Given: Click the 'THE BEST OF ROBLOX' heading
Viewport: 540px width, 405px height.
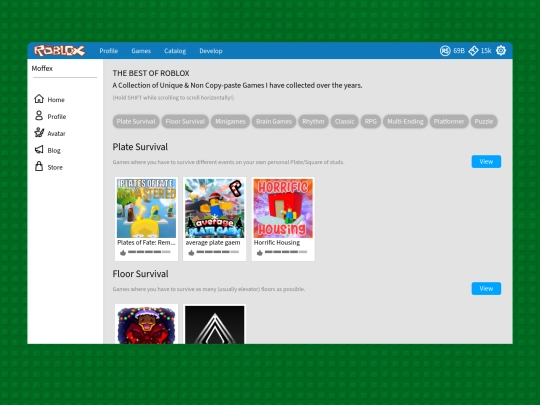Looking at the screenshot, I should tap(151, 73).
